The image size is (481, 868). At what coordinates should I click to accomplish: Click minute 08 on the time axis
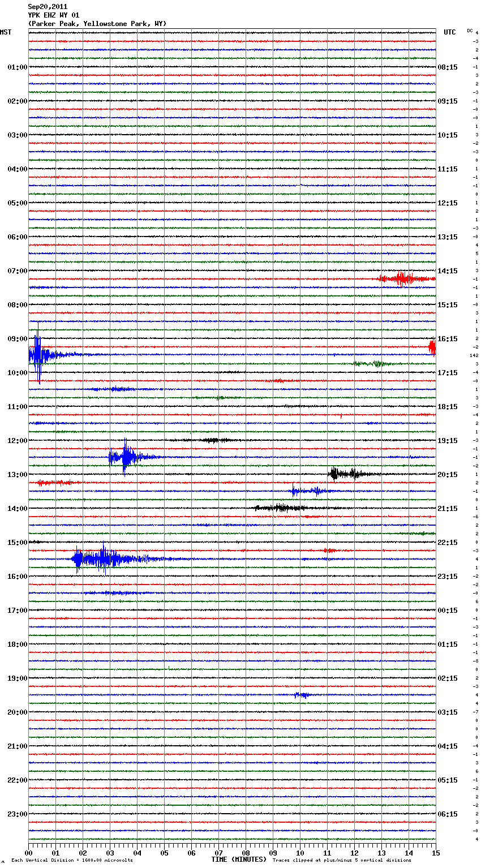click(x=246, y=853)
